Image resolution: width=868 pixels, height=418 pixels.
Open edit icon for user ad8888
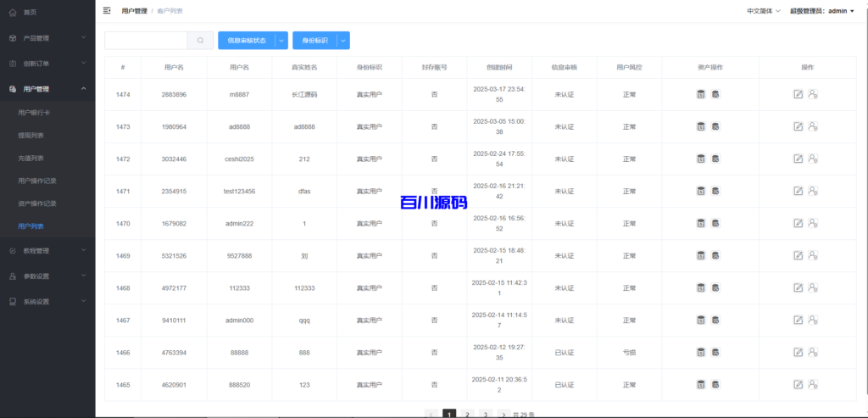coord(798,126)
